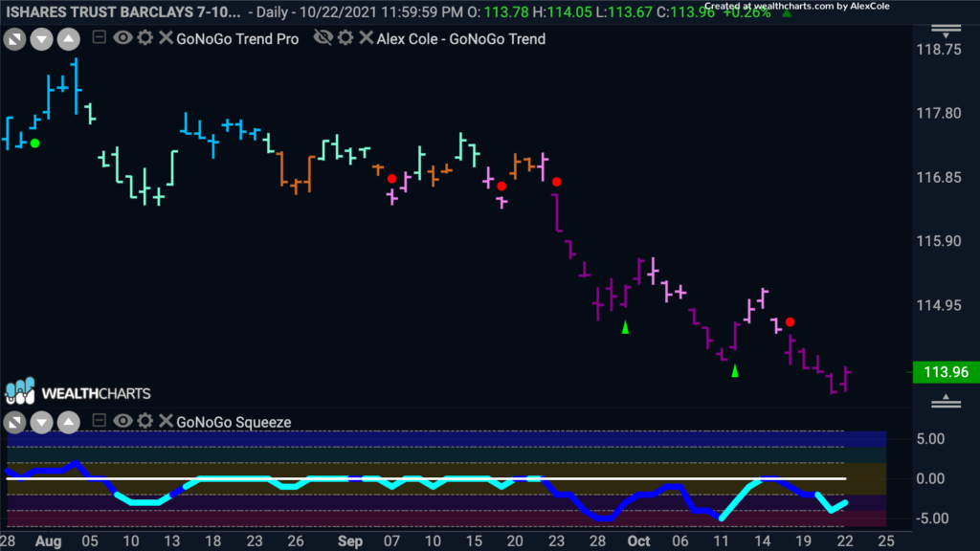Click the +0.26% change value
The height and width of the screenshot is (551, 980).
click(746, 11)
